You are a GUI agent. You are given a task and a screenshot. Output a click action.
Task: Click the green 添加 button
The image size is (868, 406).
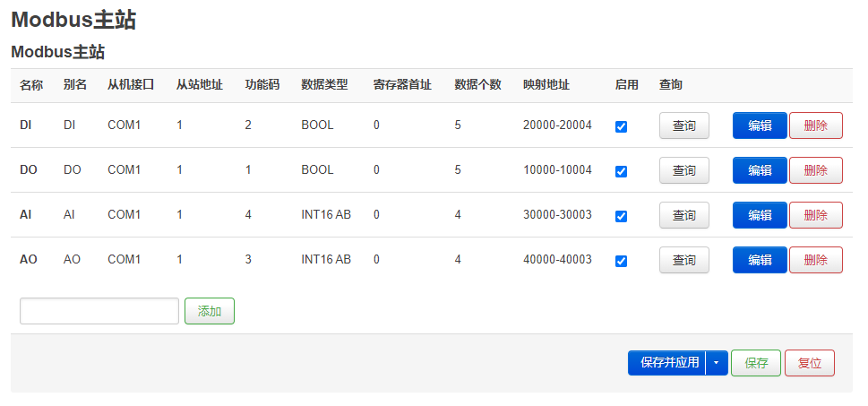(x=210, y=311)
